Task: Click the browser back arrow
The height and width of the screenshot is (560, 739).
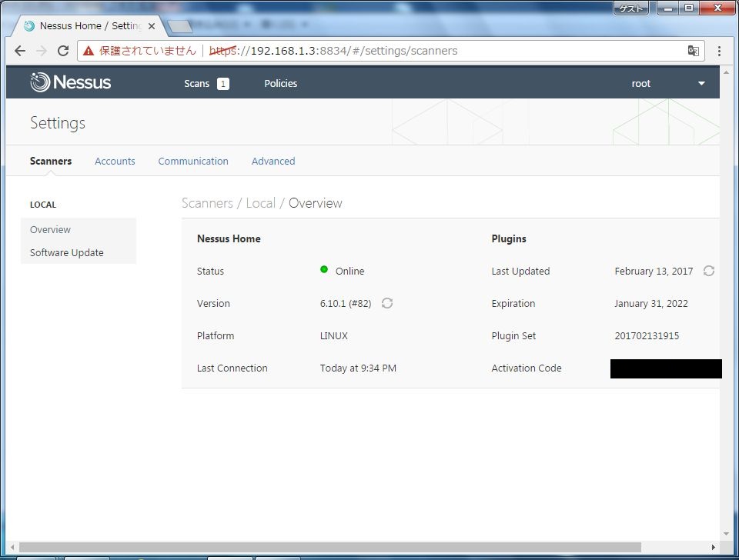Action: (x=20, y=51)
